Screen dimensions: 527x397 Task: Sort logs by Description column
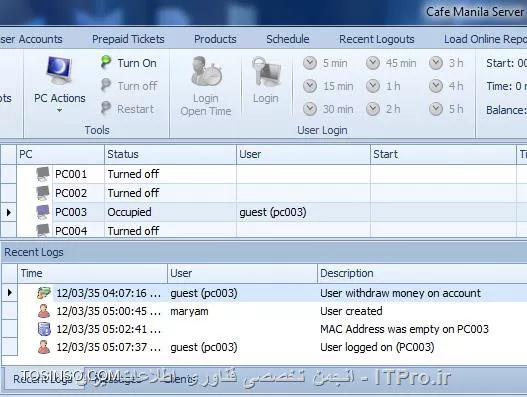[422, 273]
